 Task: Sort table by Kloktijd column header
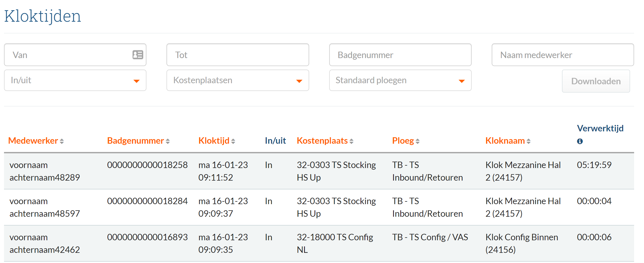point(214,141)
